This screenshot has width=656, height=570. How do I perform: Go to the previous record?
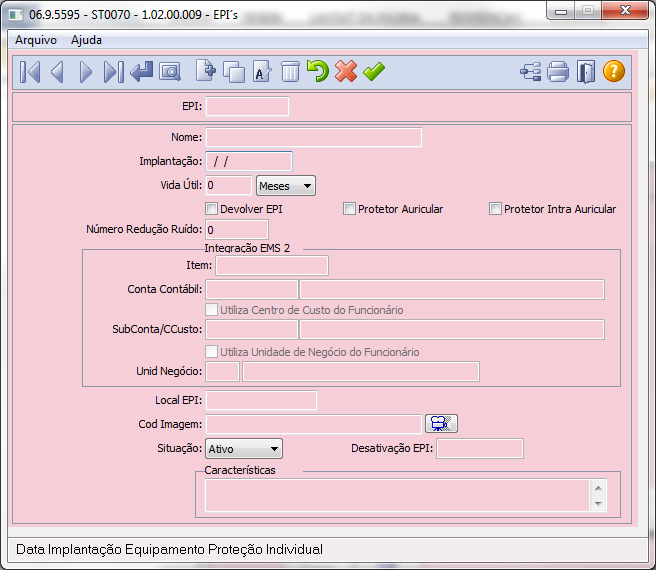point(57,72)
